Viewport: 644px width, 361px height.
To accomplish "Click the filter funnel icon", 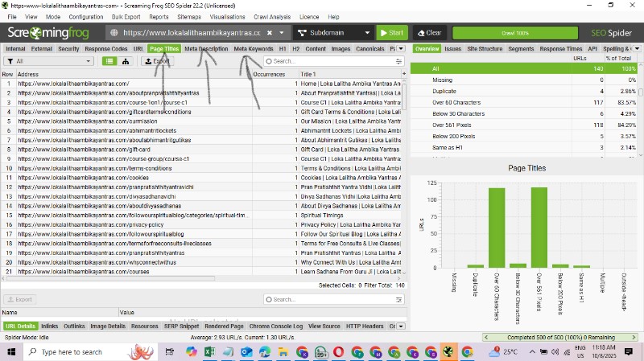I will (x=8, y=61).
